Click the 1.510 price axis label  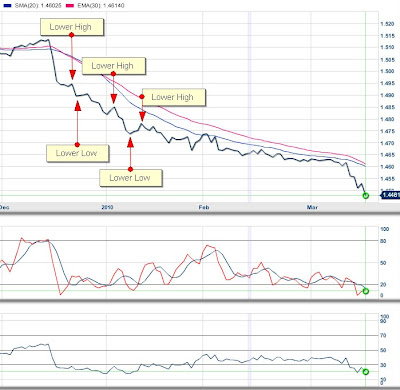pyautogui.click(x=387, y=47)
